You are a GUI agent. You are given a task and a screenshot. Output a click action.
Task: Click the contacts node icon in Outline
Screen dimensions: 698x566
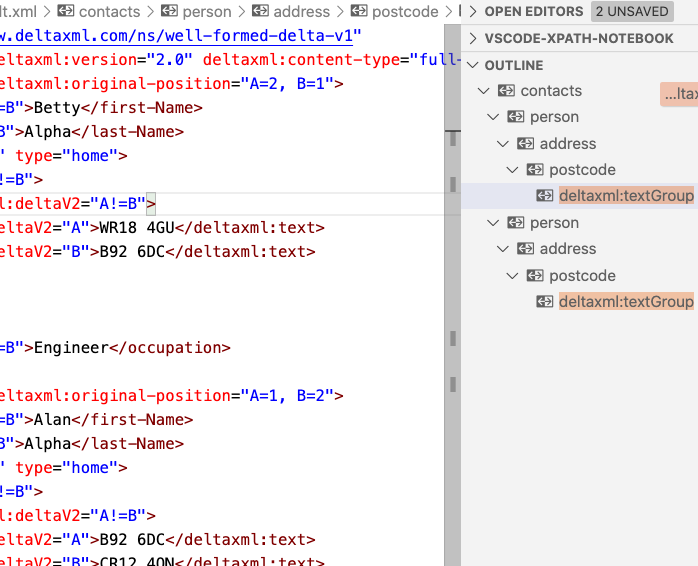pos(506,91)
